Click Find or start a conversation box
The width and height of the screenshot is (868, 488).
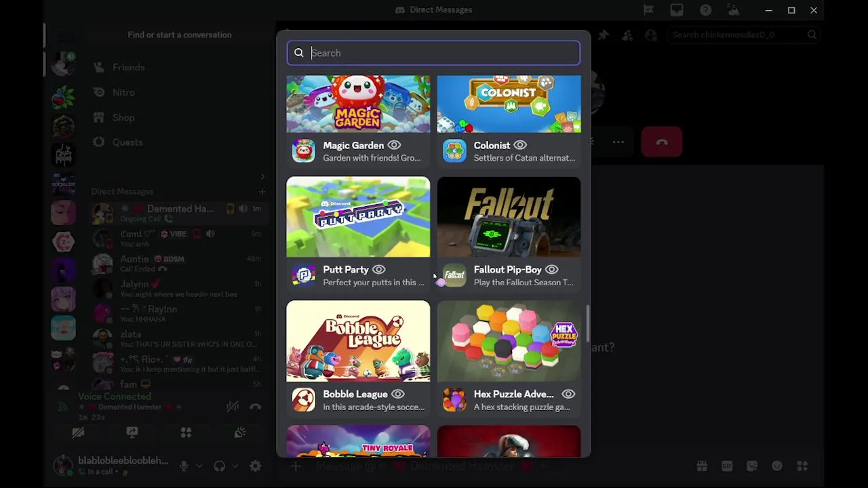coord(180,35)
